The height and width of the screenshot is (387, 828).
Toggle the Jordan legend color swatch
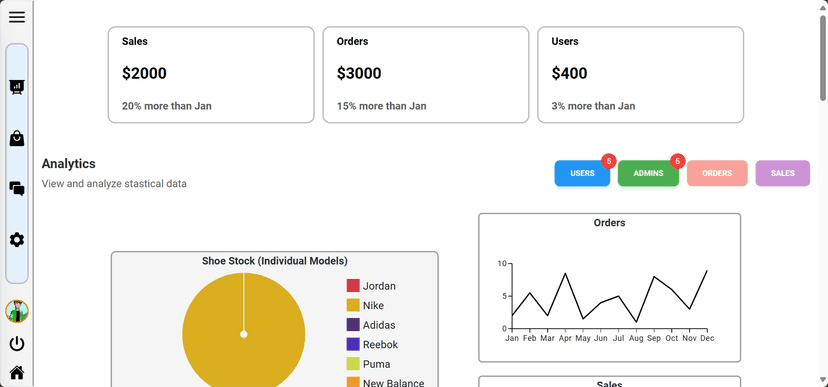pyautogui.click(x=353, y=286)
